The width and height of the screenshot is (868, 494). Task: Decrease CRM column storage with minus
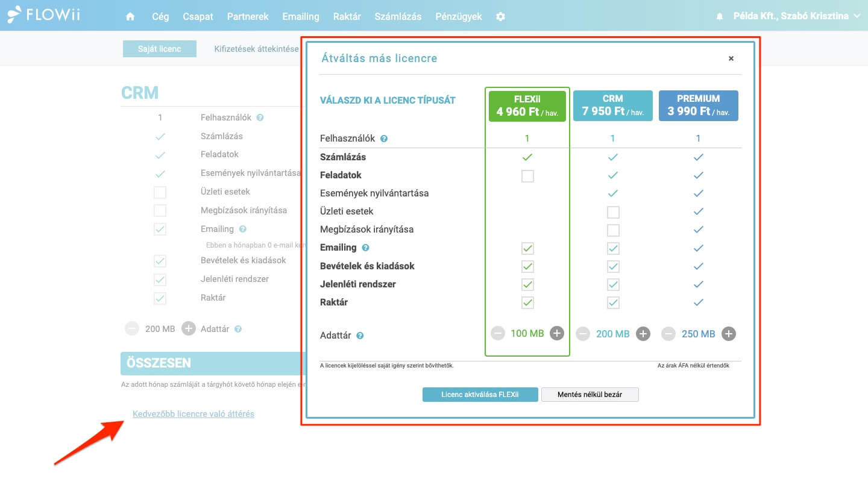tap(583, 334)
